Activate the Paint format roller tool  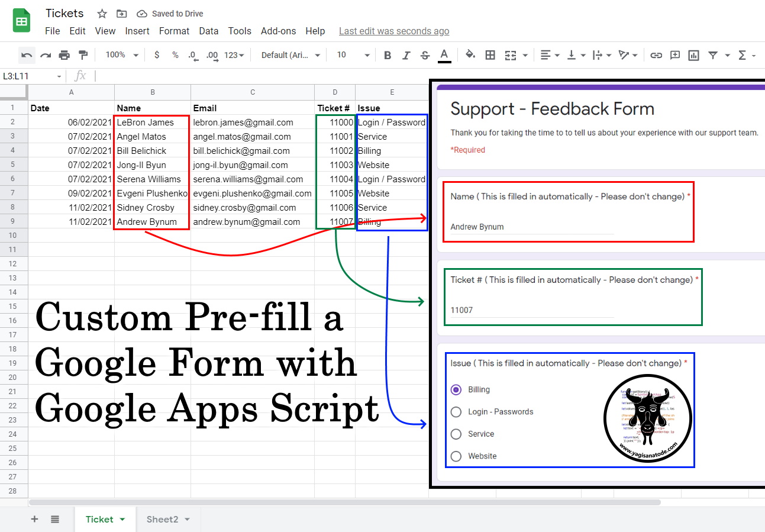83,55
